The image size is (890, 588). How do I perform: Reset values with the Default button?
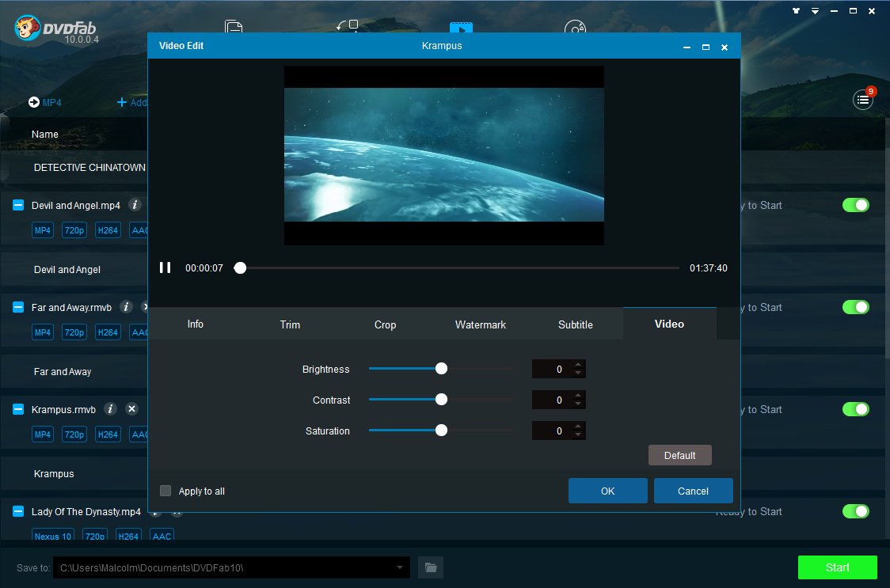click(679, 455)
